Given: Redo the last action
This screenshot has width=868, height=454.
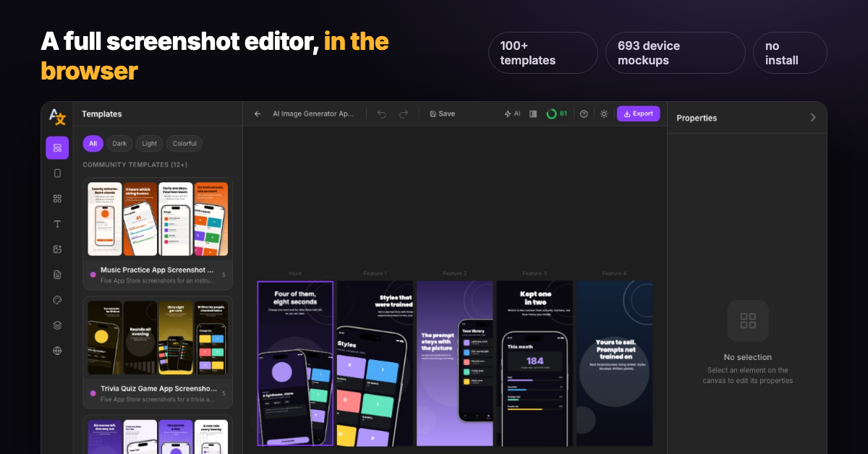Looking at the screenshot, I should [x=404, y=114].
